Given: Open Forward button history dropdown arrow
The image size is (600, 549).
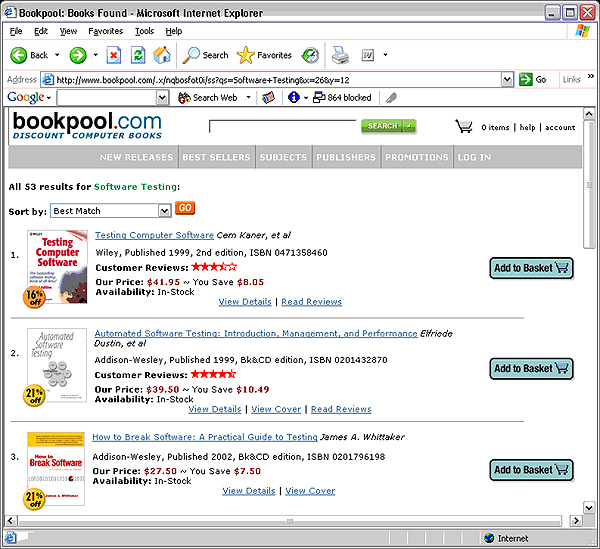Looking at the screenshot, I should pos(96,55).
